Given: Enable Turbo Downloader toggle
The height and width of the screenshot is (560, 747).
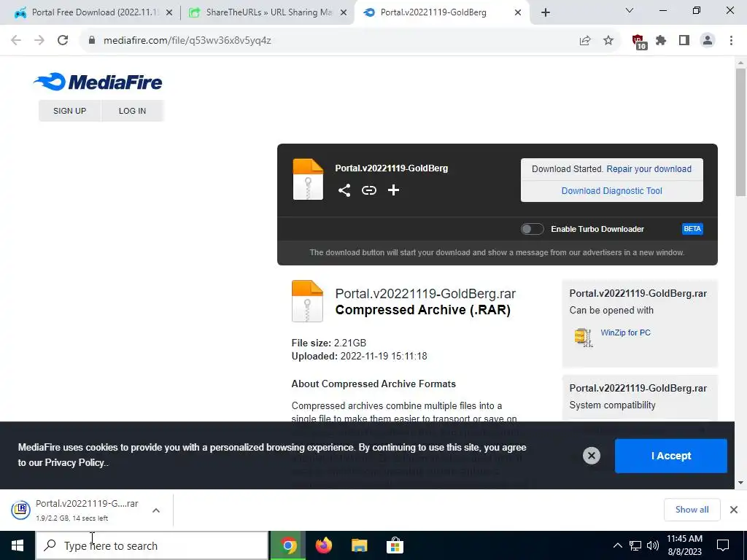Looking at the screenshot, I should pyautogui.click(x=532, y=229).
